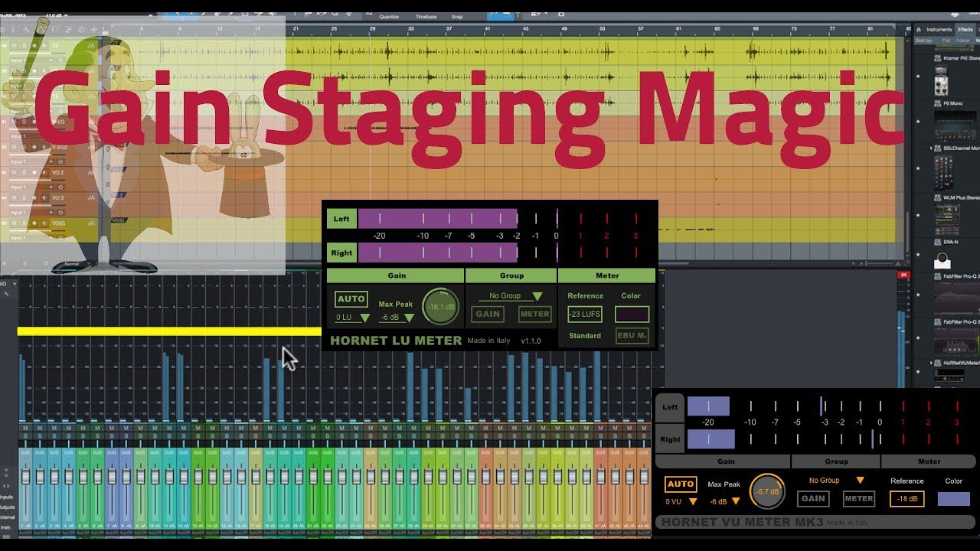Click the -5.7 dB gain knob

(767, 491)
